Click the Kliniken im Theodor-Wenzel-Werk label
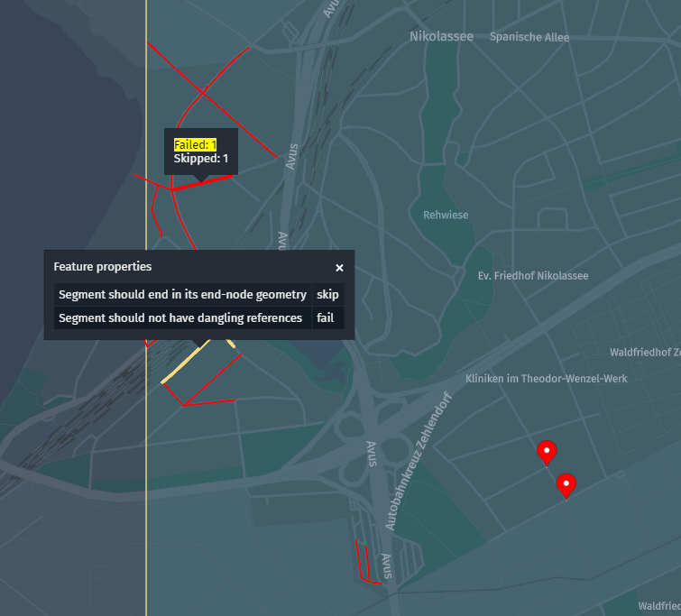Viewport: 681px width, 616px height. (x=546, y=379)
